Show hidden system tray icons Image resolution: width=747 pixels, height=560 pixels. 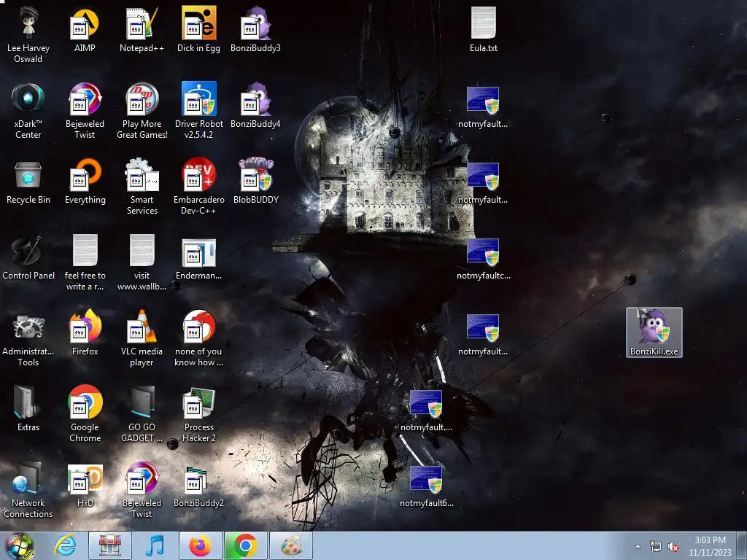click(638, 546)
